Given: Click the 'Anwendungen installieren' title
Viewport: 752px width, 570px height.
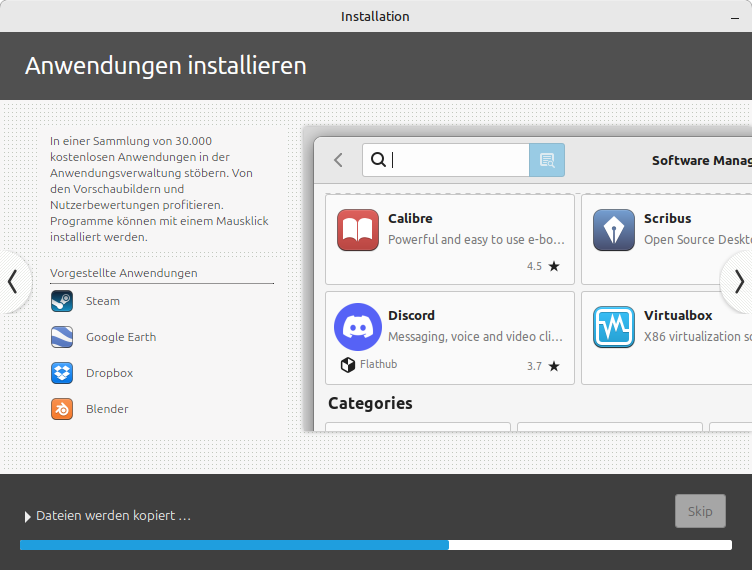Looking at the screenshot, I should tap(166, 66).
